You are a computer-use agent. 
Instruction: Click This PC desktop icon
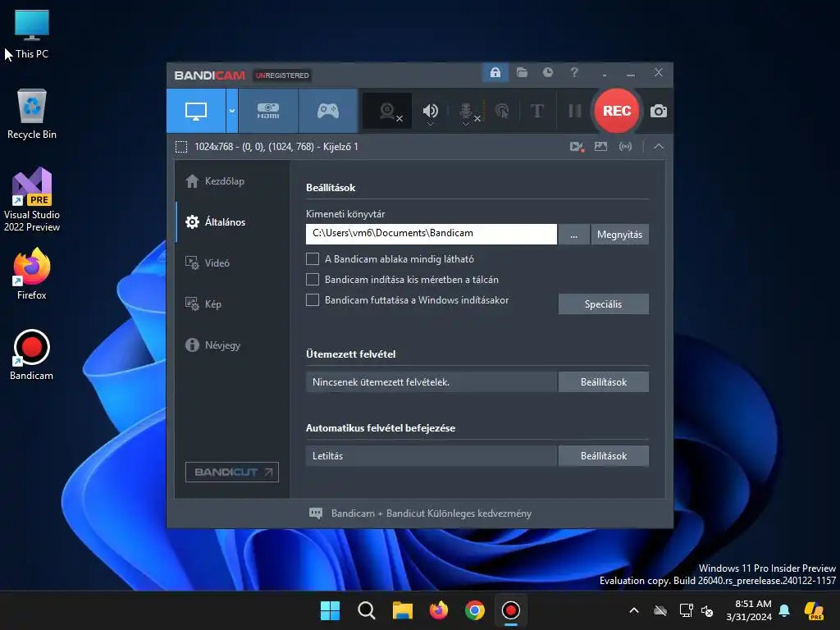coord(32,33)
